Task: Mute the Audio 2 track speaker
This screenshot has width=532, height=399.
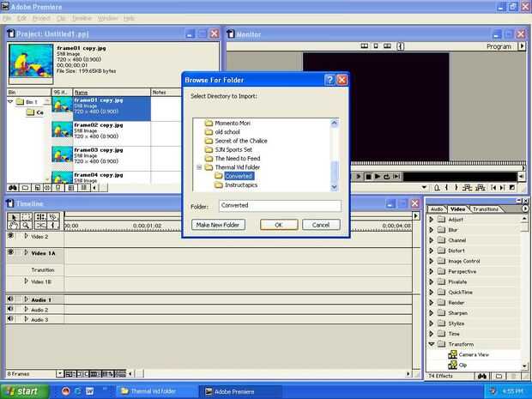Action: point(11,309)
